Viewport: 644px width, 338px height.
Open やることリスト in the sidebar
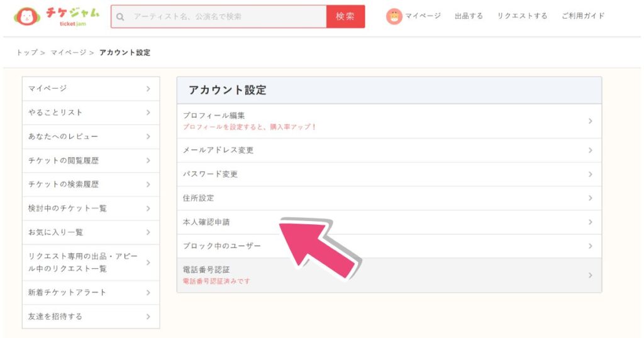[91, 113]
